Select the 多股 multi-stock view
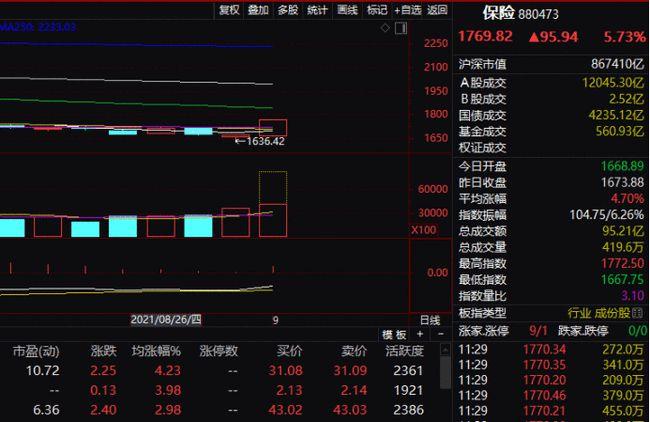650x422 pixels. point(288,10)
